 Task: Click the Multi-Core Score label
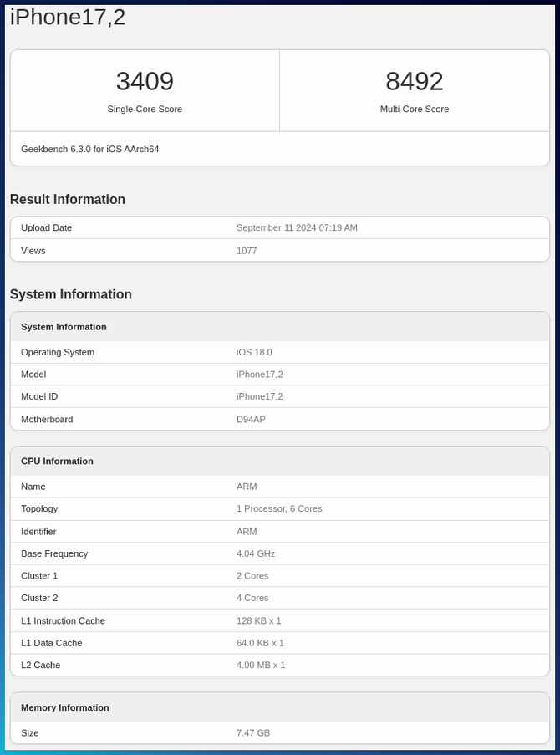pyautogui.click(x=414, y=110)
